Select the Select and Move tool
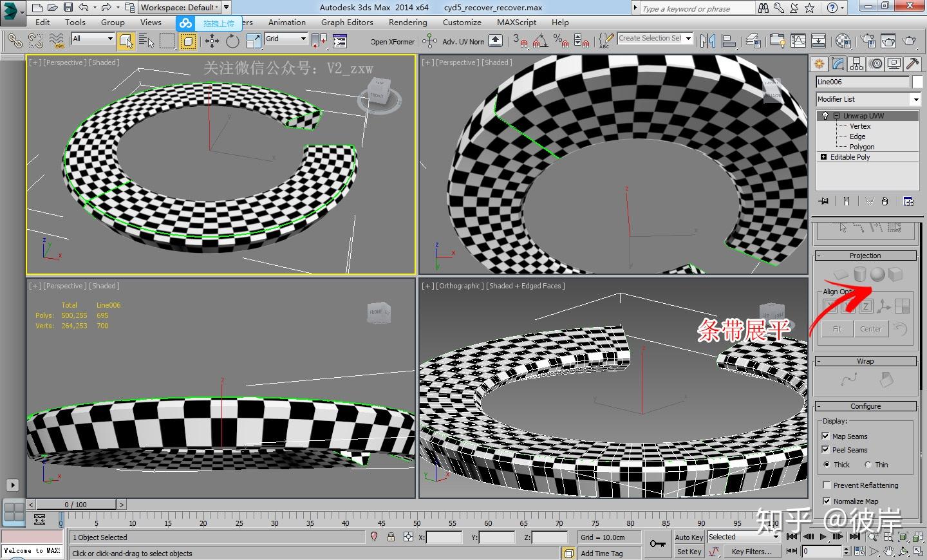The height and width of the screenshot is (560, 927). point(212,42)
